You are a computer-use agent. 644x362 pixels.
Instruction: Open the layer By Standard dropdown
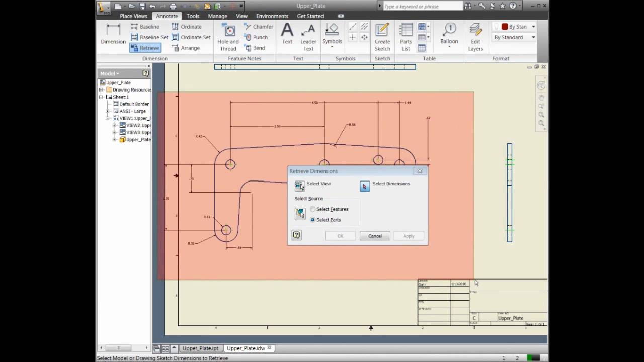click(x=533, y=27)
